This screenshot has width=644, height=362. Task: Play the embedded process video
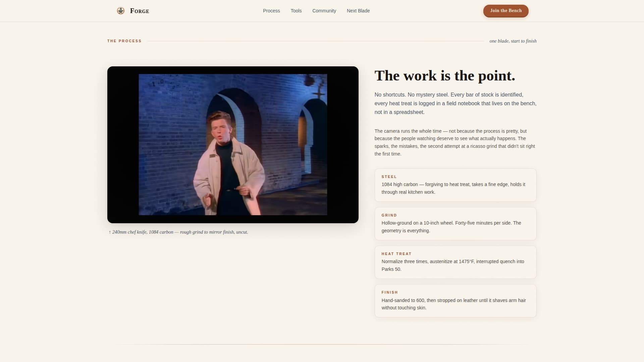233,144
